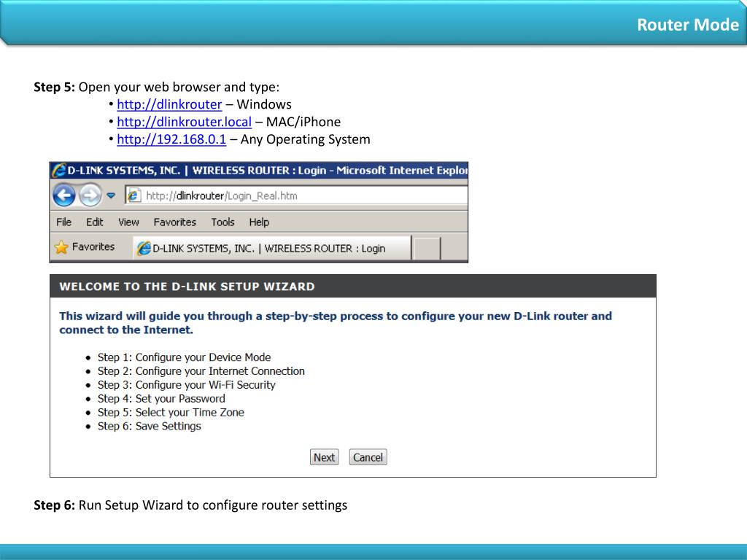
Task: Select the D-LINK SYSTEMS WIRELESS ROUTER Login tab
Action: tap(271, 248)
